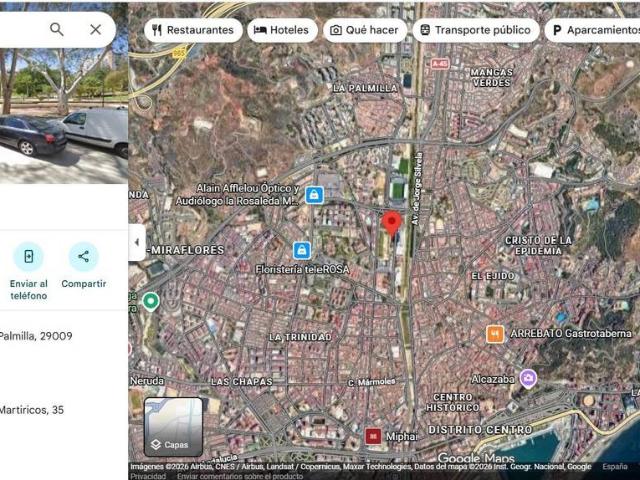Screen dimensions: 640x480
Task: Select the Transporte público chip
Action: click(x=476, y=30)
